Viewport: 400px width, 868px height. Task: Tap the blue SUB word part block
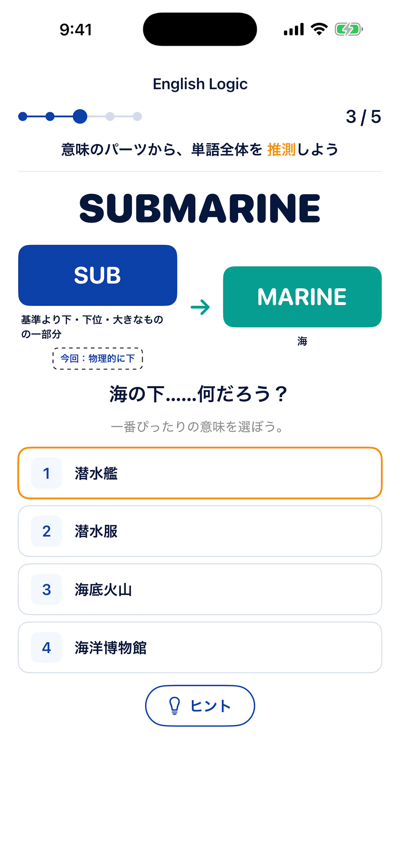click(x=97, y=275)
